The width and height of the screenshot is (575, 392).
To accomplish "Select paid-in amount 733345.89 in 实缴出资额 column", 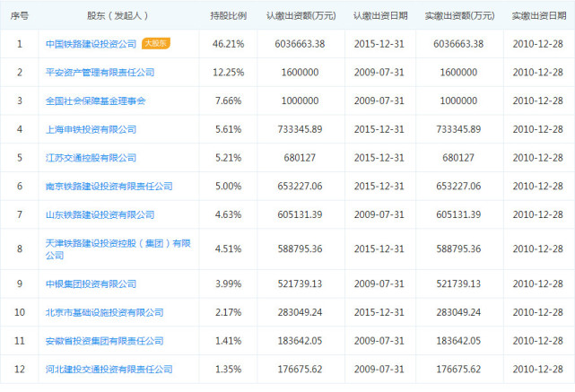I will (x=458, y=129).
